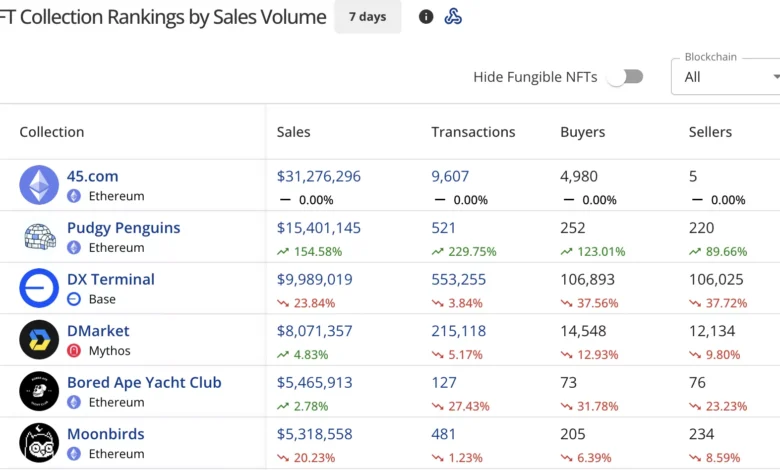Open the Blockchain dropdown set to All
This screenshot has width=780, height=470.
726,76
